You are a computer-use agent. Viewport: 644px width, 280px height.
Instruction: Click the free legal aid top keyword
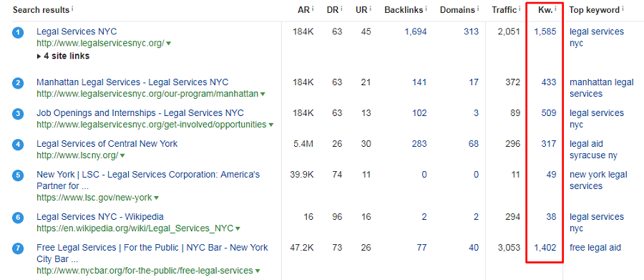595,248
